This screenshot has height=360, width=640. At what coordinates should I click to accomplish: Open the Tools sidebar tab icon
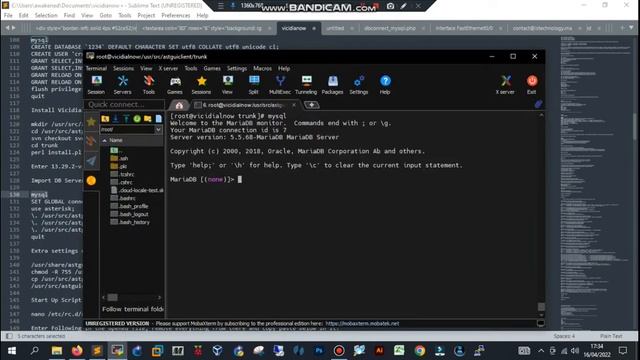coord(91,141)
